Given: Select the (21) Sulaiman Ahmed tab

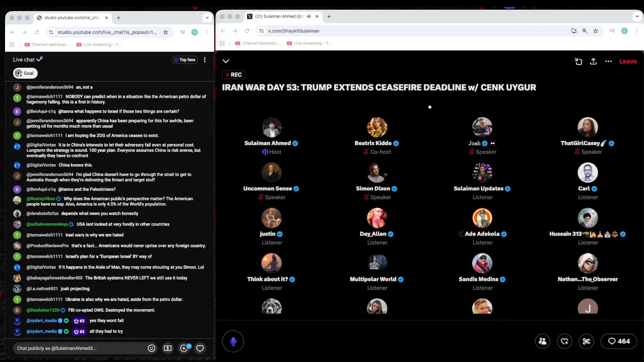Looking at the screenshot, I should coord(283,17).
